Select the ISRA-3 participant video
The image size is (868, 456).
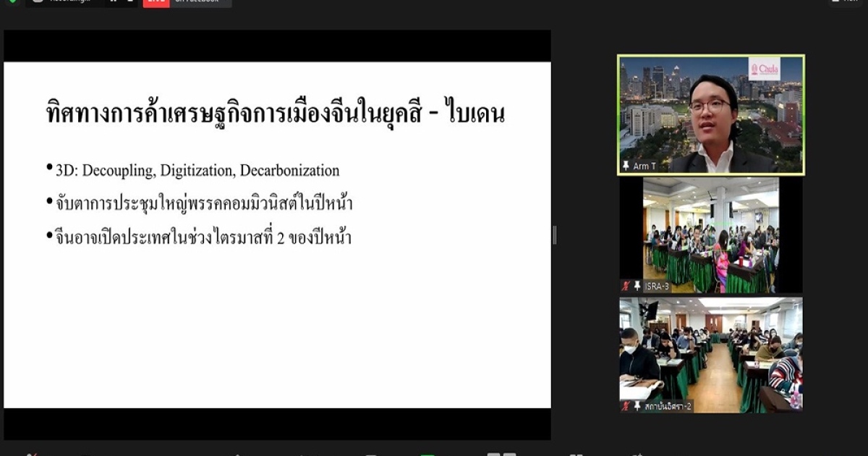pos(710,235)
